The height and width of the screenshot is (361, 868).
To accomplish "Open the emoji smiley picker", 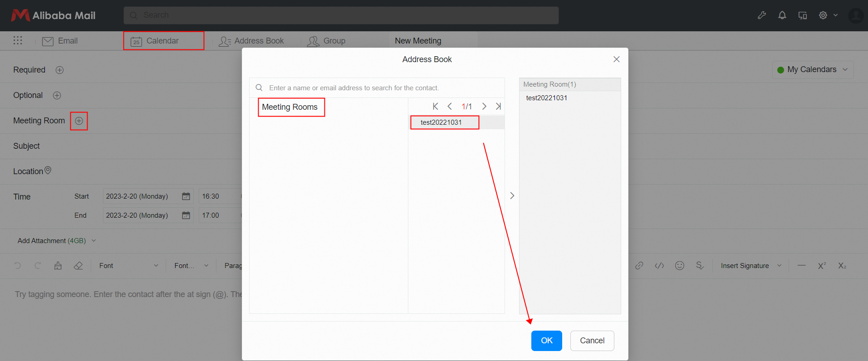I will [679, 266].
